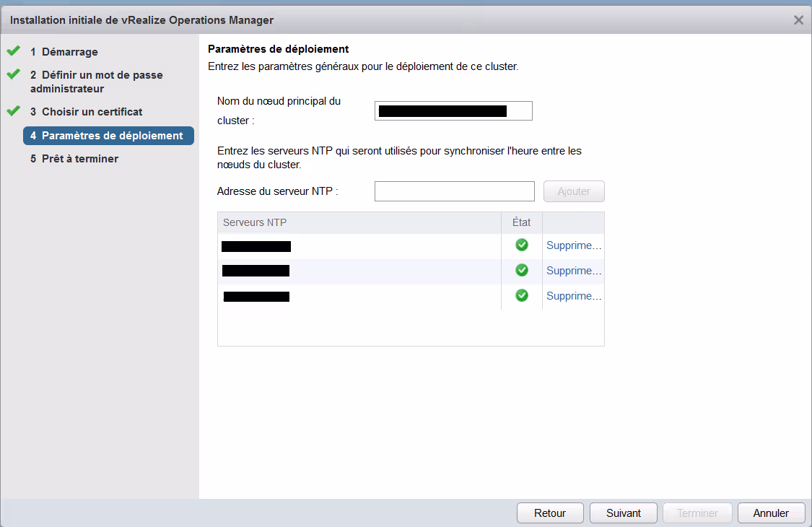Focus the cluster master node name field

pyautogui.click(x=453, y=111)
